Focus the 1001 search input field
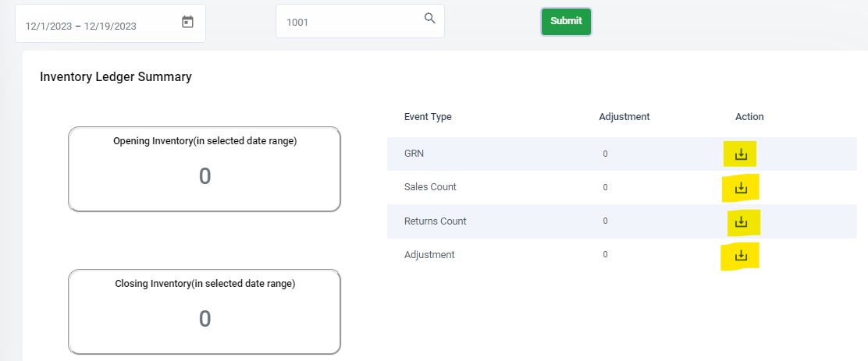 tap(360, 22)
